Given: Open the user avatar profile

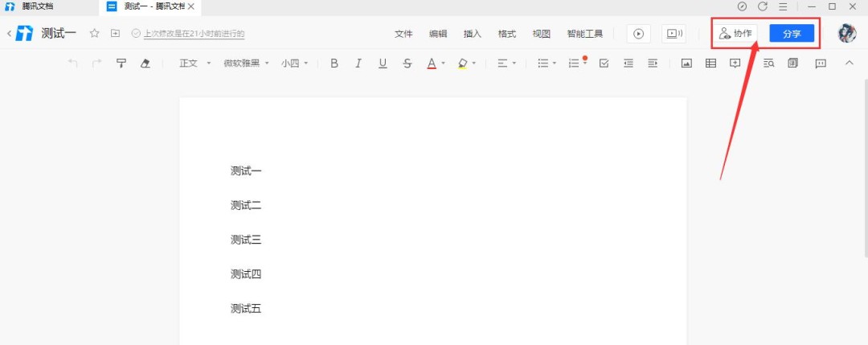Looking at the screenshot, I should pyautogui.click(x=847, y=33).
